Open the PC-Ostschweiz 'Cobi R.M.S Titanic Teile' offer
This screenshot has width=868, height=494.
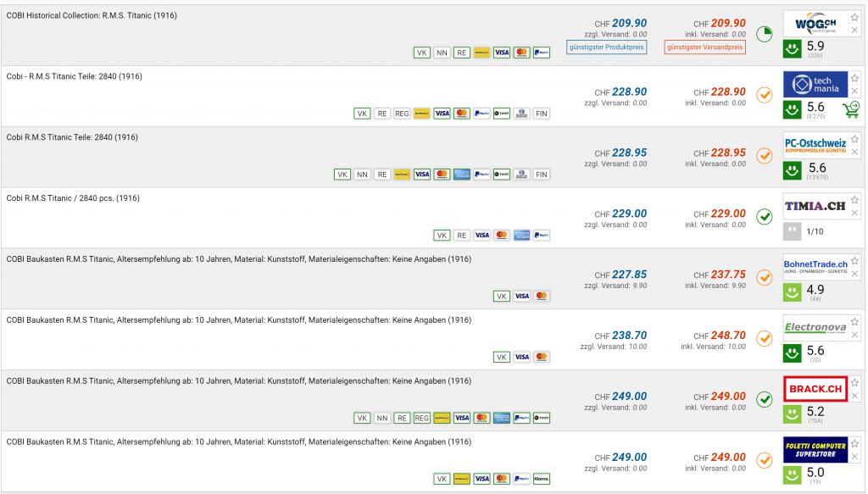pos(72,137)
